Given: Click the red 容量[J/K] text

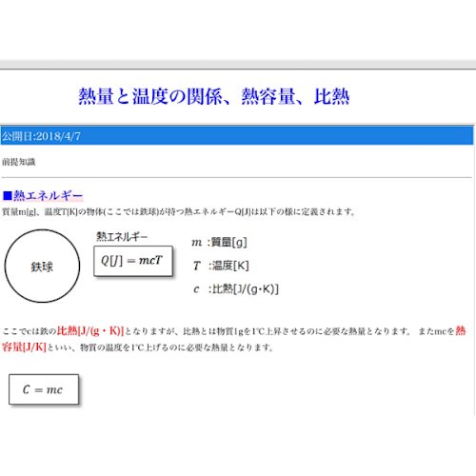Looking at the screenshot, I should pyautogui.click(x=24, y=347).
